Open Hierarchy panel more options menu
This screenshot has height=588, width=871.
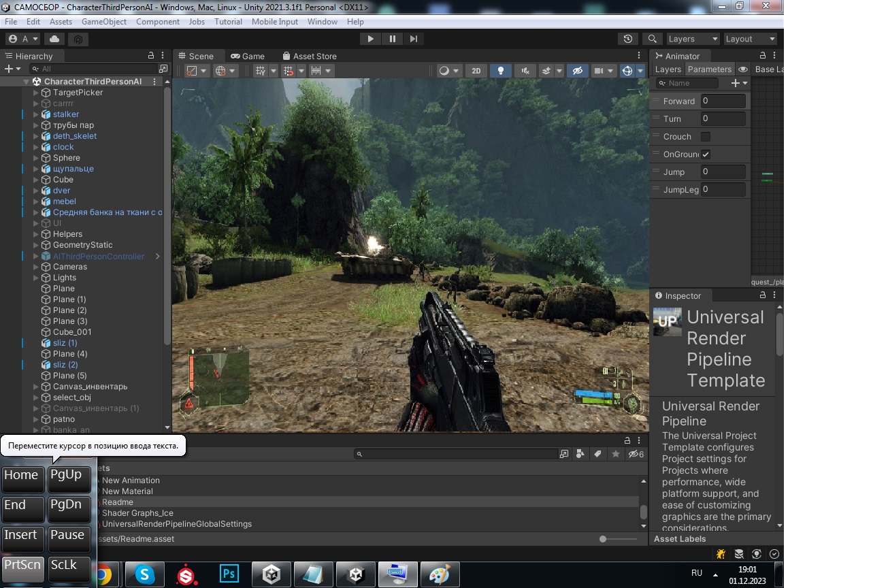point(163,56)
